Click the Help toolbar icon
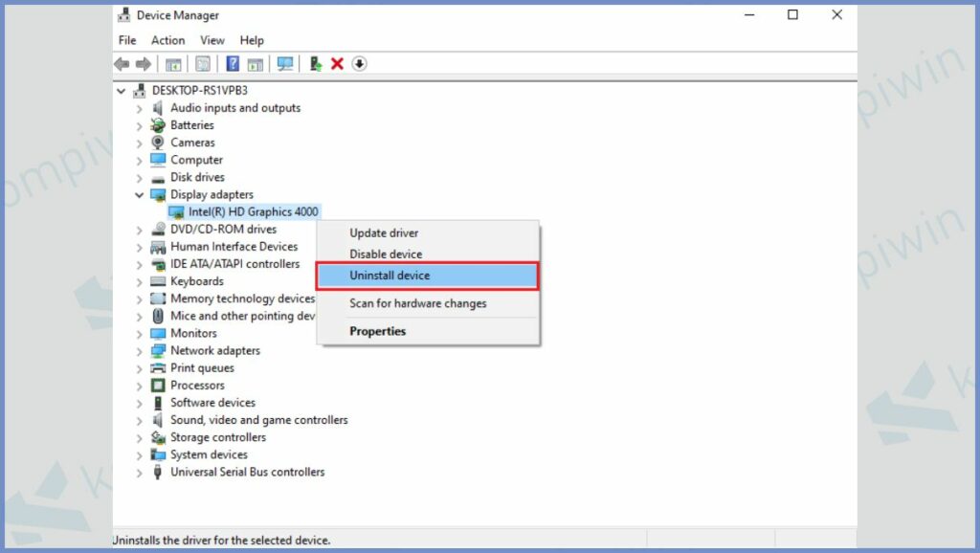The height and width of the screenshot is (553, 980). coord(232,63)
